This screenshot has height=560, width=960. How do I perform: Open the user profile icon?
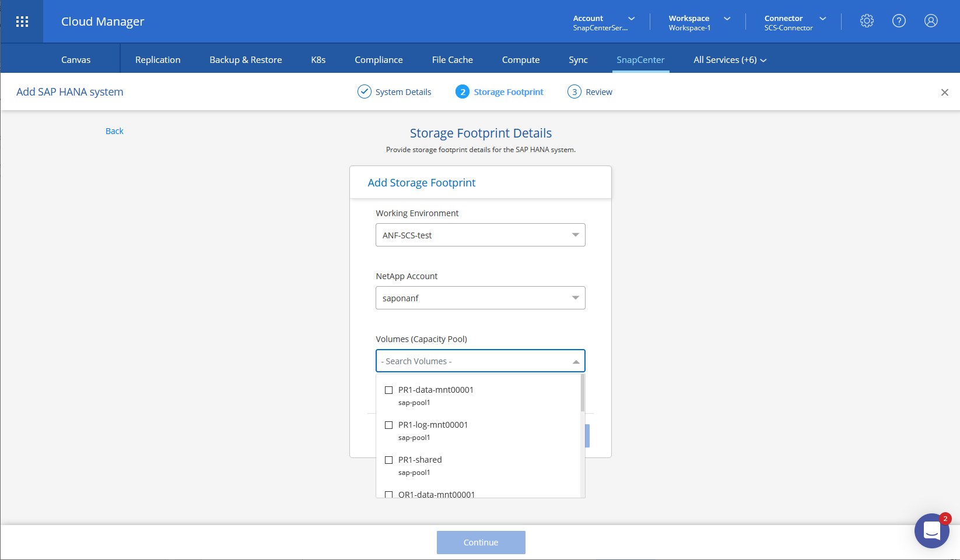click(x=931, y=21)
